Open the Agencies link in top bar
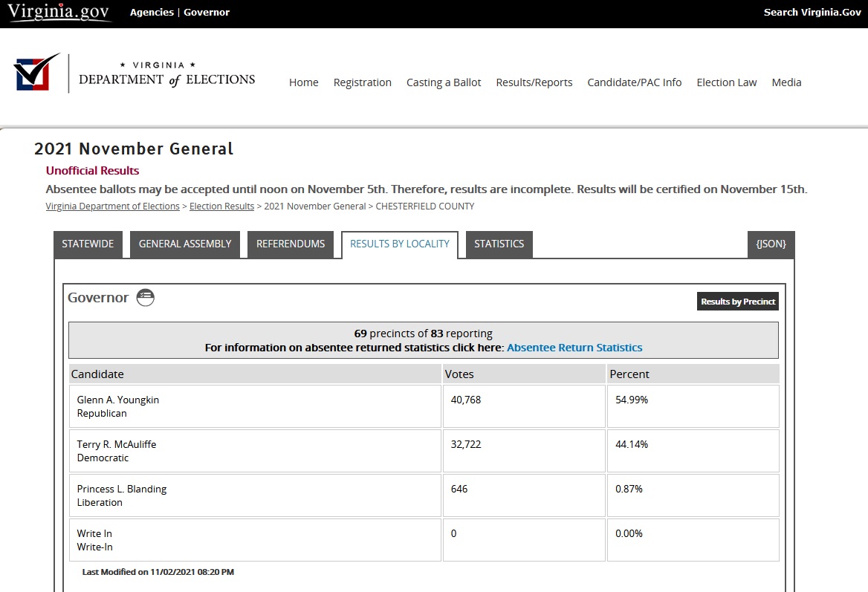Image resolution: width=868 pixels, height=592 pixels. click(152, 12)
